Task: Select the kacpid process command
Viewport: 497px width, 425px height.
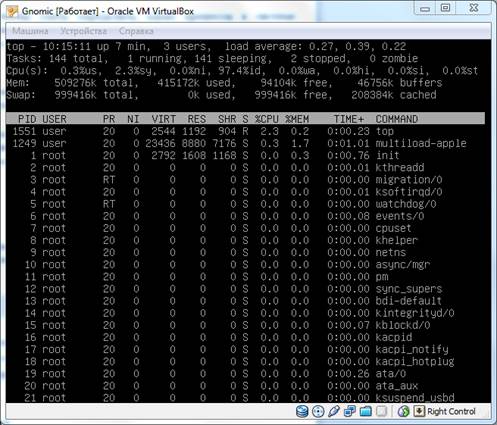Action: click(394, 337)
